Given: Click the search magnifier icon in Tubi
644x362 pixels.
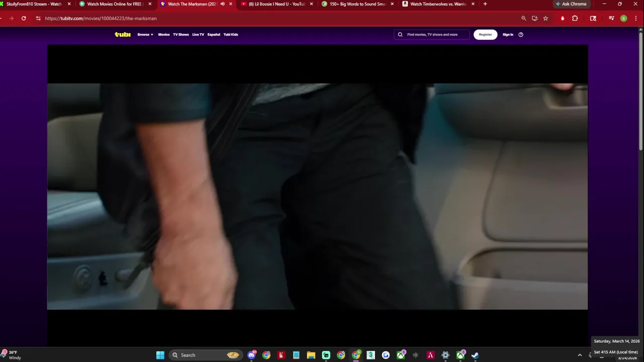Looking at the screenshot, I should [x=400, y=34].
